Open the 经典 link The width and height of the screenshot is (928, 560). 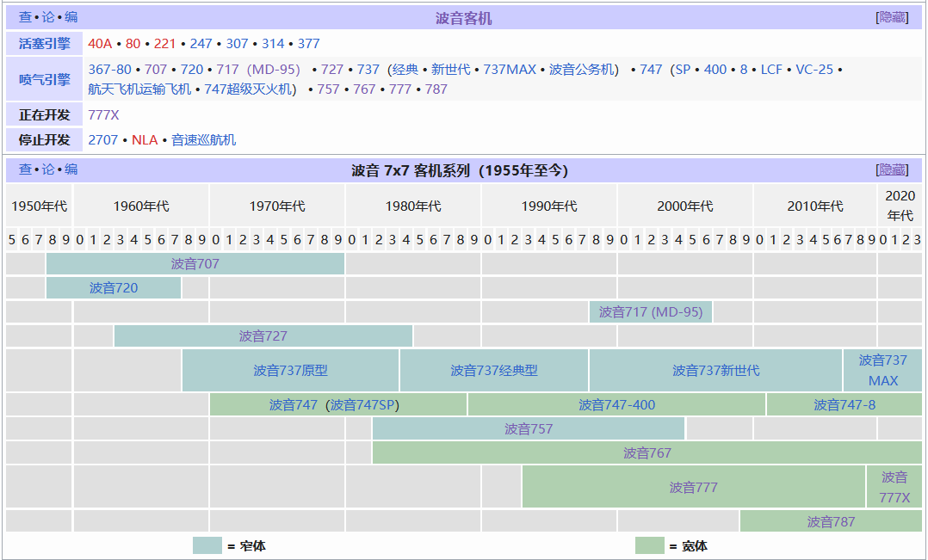(405, 70)
